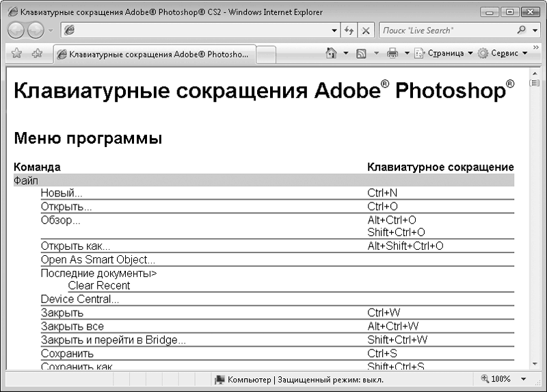547x392 pixels.
Task: Click the Add to Favorites icon
Action: (37, 53)
